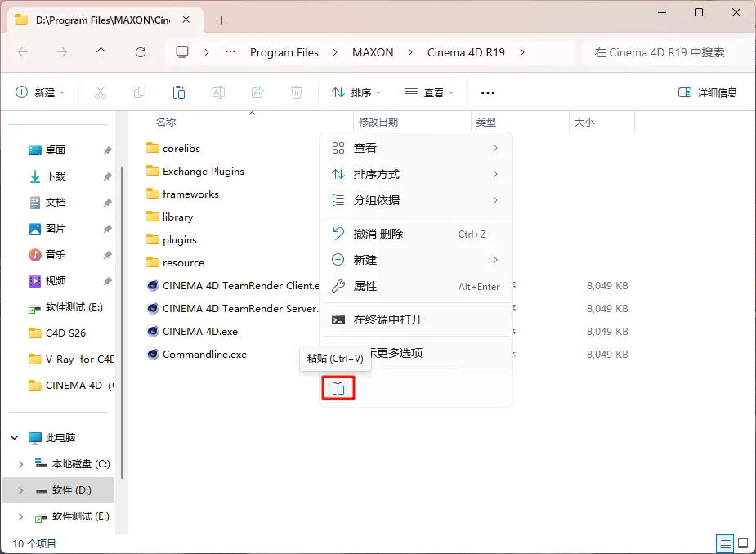Click the delete trash icon in toolbar
756x554 pixels.
[x=297, y=92]
